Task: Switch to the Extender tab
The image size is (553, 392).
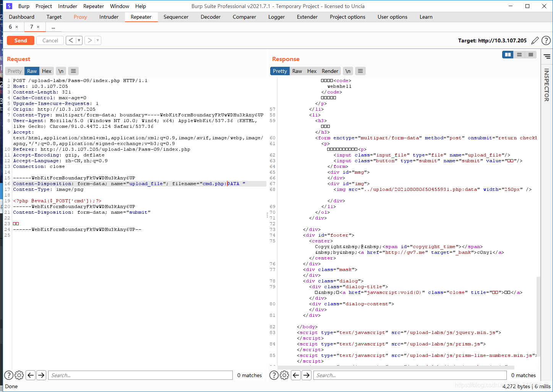Action: click(307, 17)
